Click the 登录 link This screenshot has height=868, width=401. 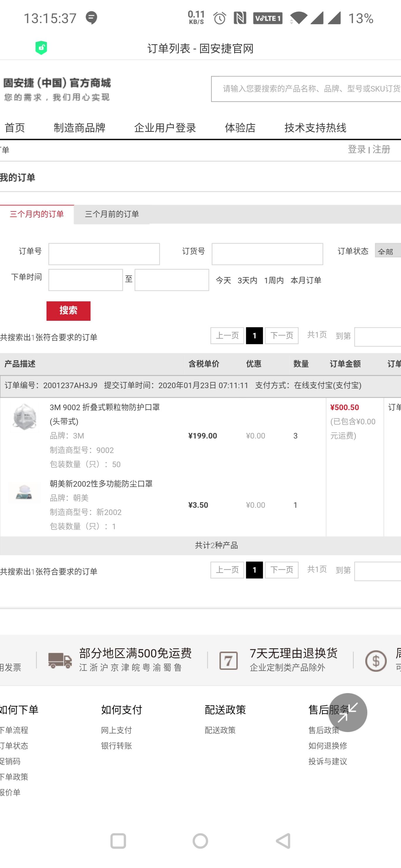click(x=357, y=149)
